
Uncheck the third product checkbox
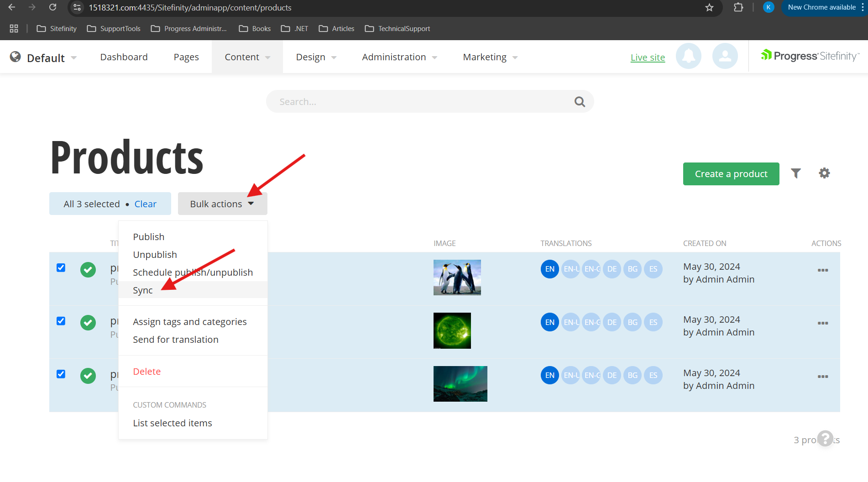point(61,374)
